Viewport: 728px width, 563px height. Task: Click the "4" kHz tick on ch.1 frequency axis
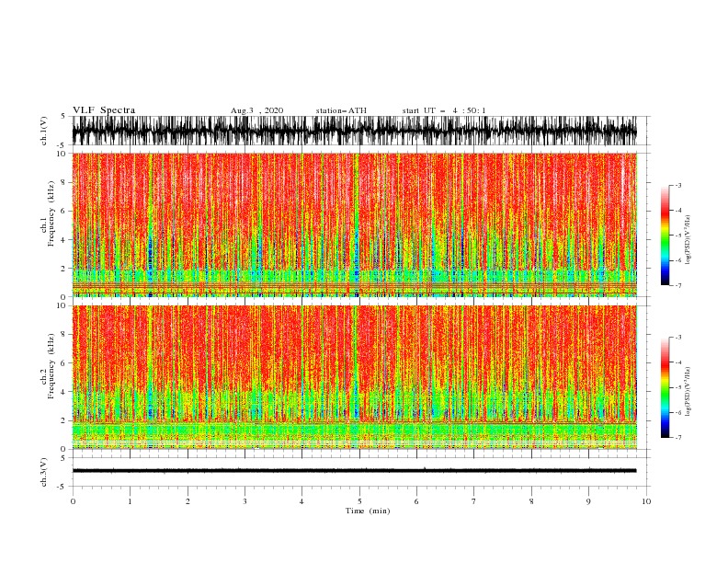click(x=63, y=240)
